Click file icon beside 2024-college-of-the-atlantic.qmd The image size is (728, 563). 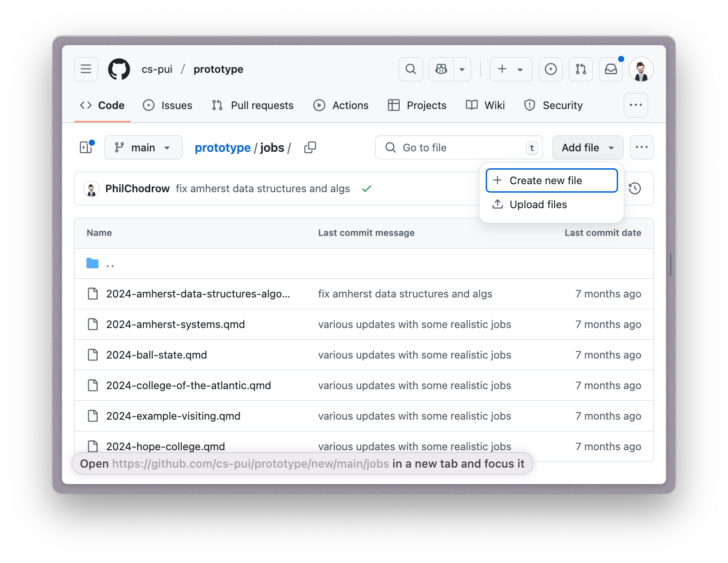click(93, 385)
